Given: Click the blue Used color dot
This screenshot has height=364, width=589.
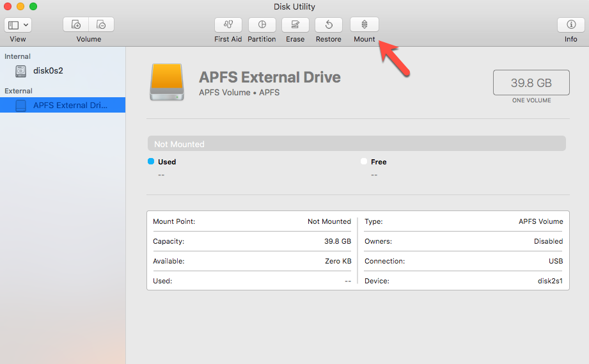Looking at the screenshot, I should click(151, 161).
